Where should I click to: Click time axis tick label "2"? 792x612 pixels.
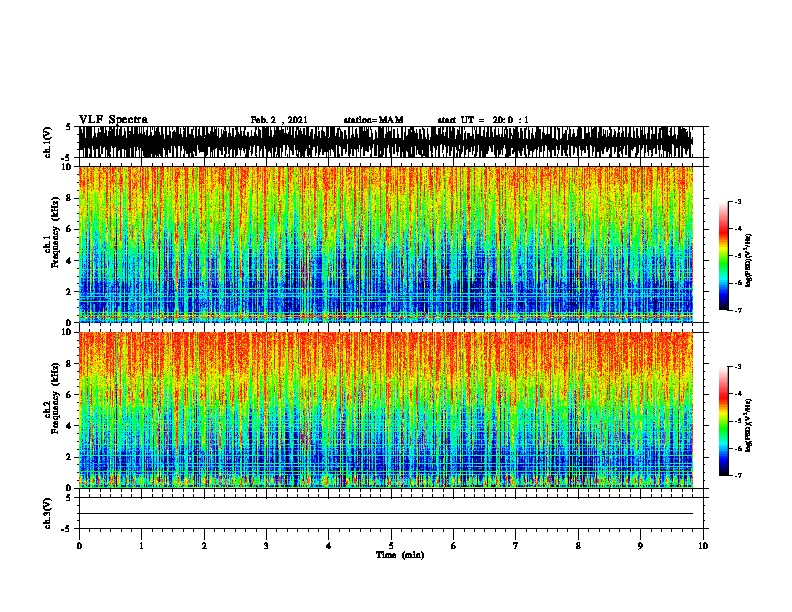(204, 546)
